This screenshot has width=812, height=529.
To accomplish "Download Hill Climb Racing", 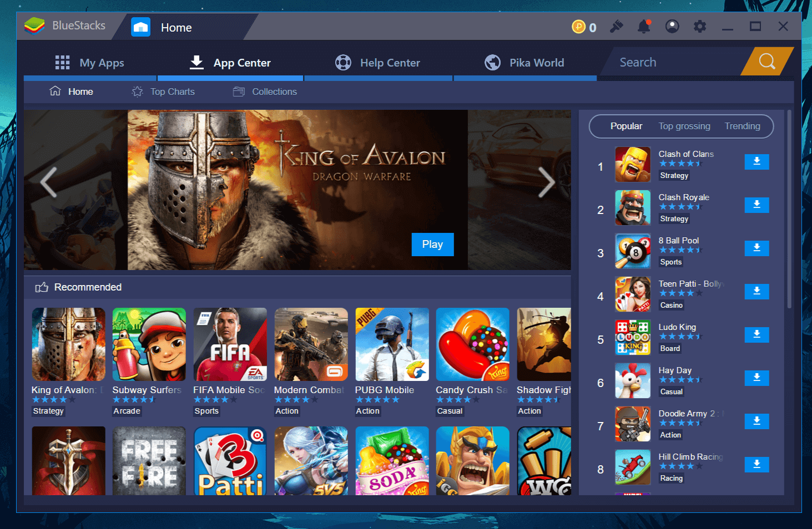I will point(756,464).
